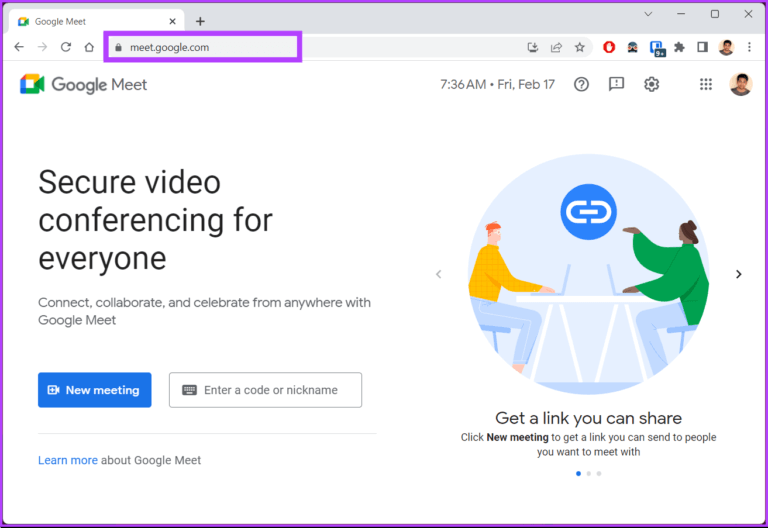768x528 pixels.
Task: Open Meet support help icon
Action: point(581,84)
